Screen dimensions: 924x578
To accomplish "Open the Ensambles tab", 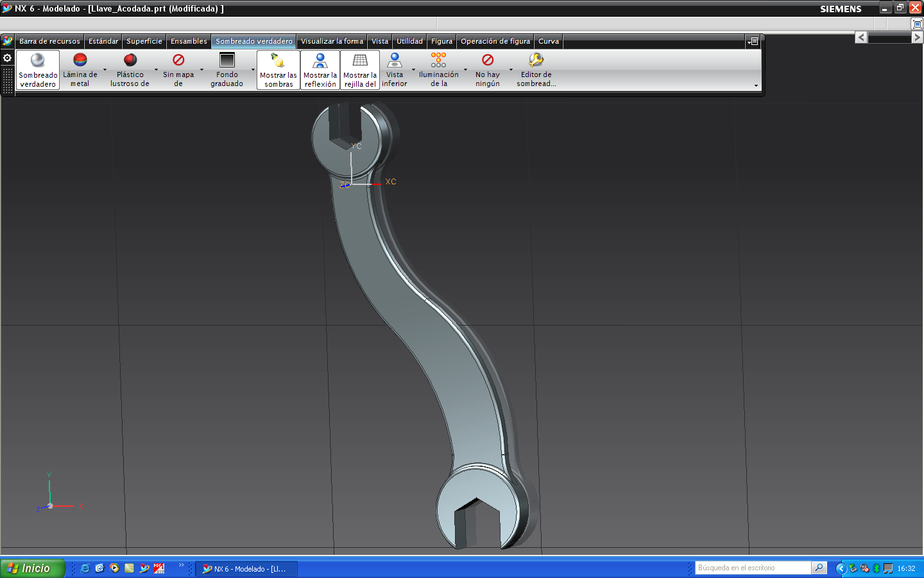I will 189,41.
